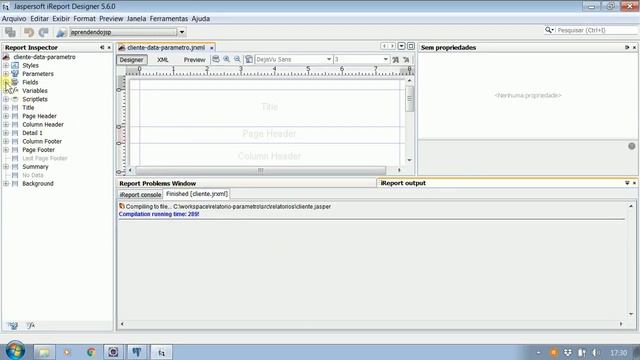
Task: Open the Ferramentas menu
Action: point(169,19)
